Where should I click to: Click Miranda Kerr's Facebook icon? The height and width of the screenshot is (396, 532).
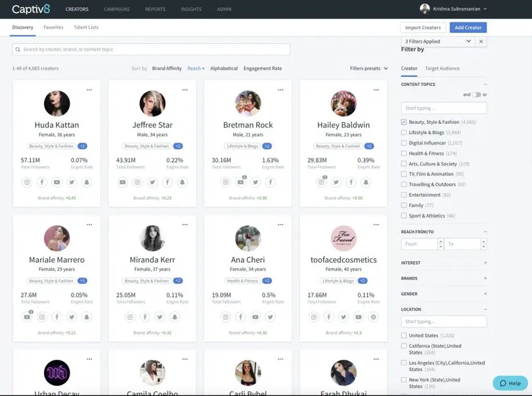pyautogui.click(x=144, y=317)
